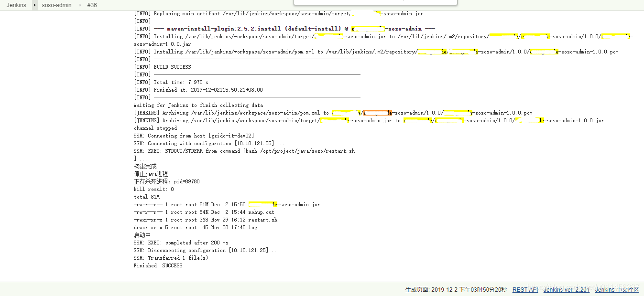
Task: Click the '正在杀死进程，pid=89780' line
Action: (x=167, y=181)
